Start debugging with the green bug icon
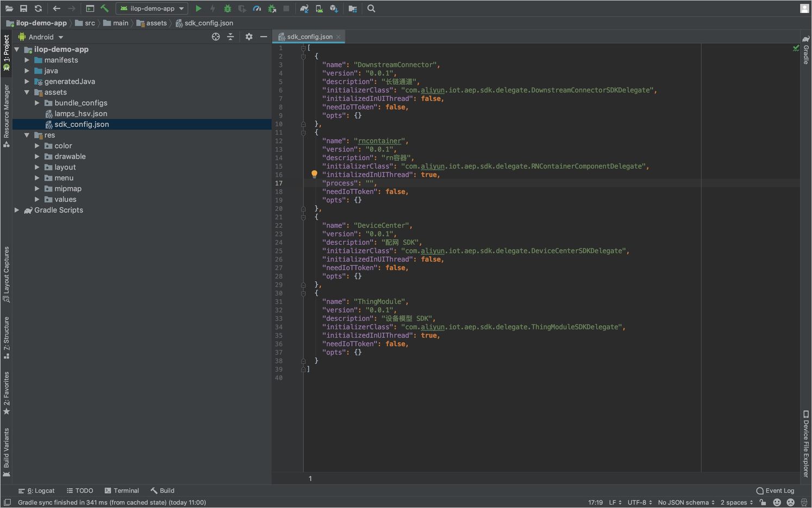The height and width of the screenshot is (508, 812). point(228,9)
